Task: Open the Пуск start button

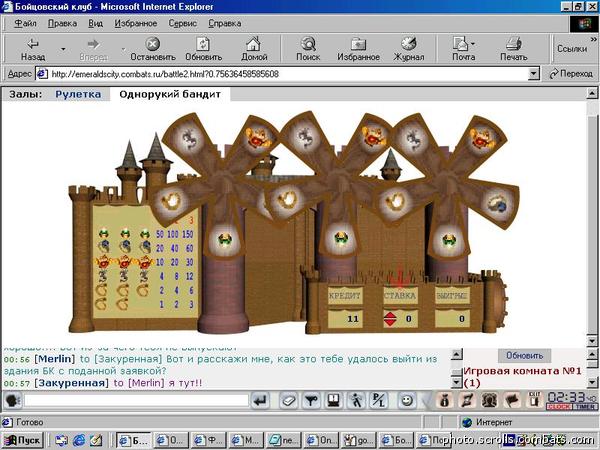Action: (23, 440)
